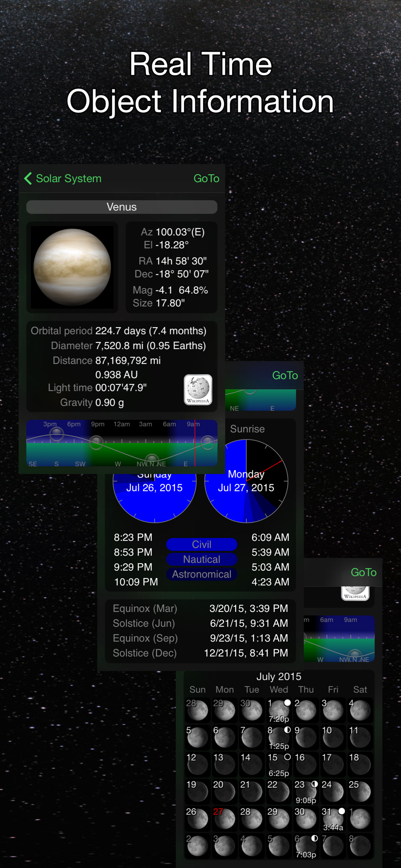
Task: Select July 14 in moon calendar
Action: 252,765
